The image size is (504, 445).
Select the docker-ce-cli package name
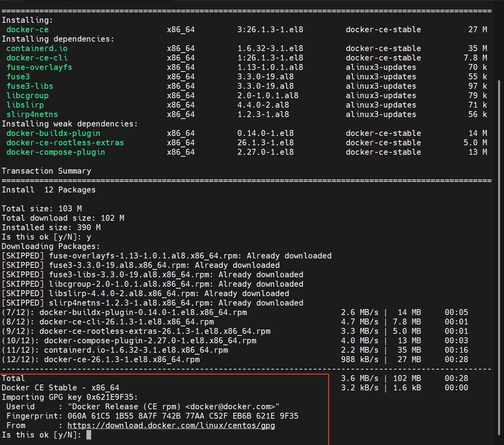tap(37, 58)
